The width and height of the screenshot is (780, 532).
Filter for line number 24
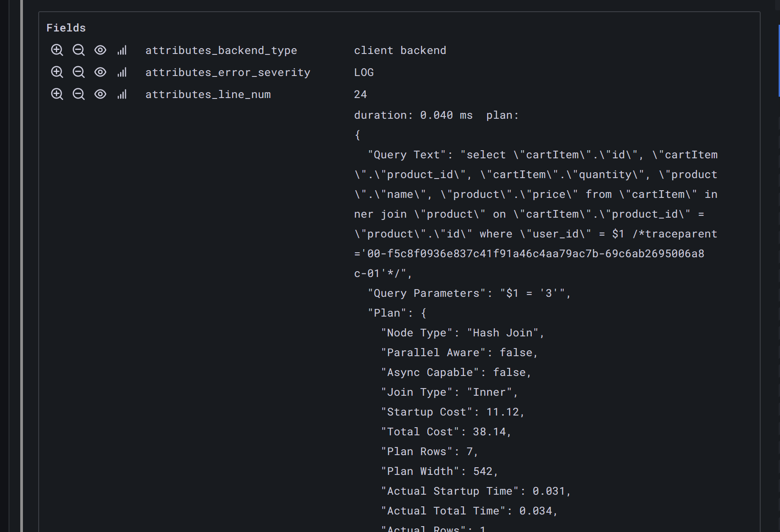point(57,94)
